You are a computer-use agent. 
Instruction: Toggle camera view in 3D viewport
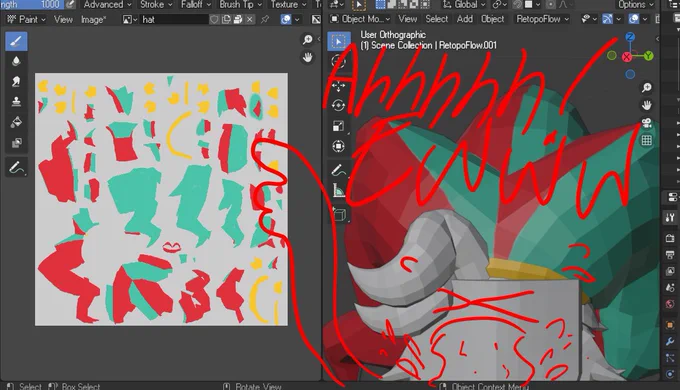click(x=647, y=123)
